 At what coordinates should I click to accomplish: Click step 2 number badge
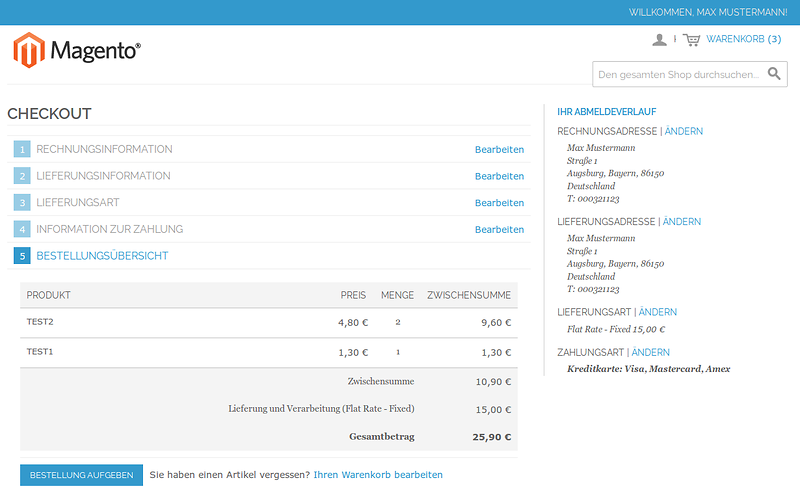point(22,176)
